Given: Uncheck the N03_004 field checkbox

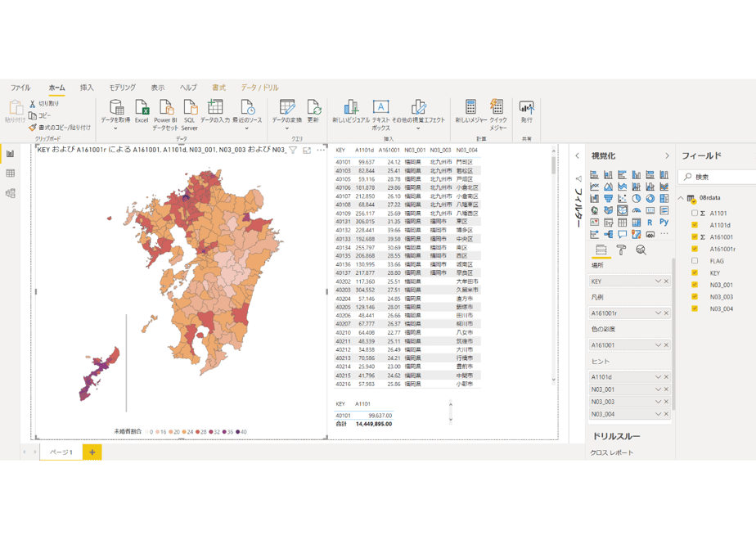Looking at the screenshot, I should 695,308.
